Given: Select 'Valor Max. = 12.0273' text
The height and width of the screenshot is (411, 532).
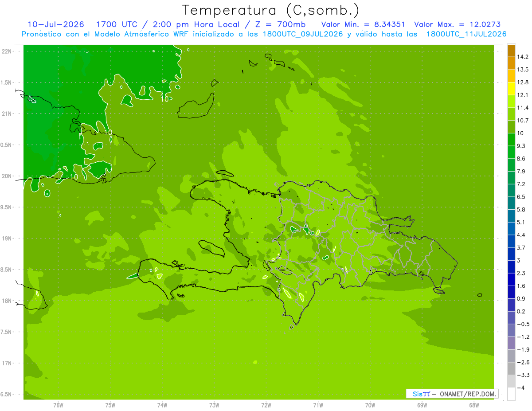Looking at the screenshot, I should 457,24.
